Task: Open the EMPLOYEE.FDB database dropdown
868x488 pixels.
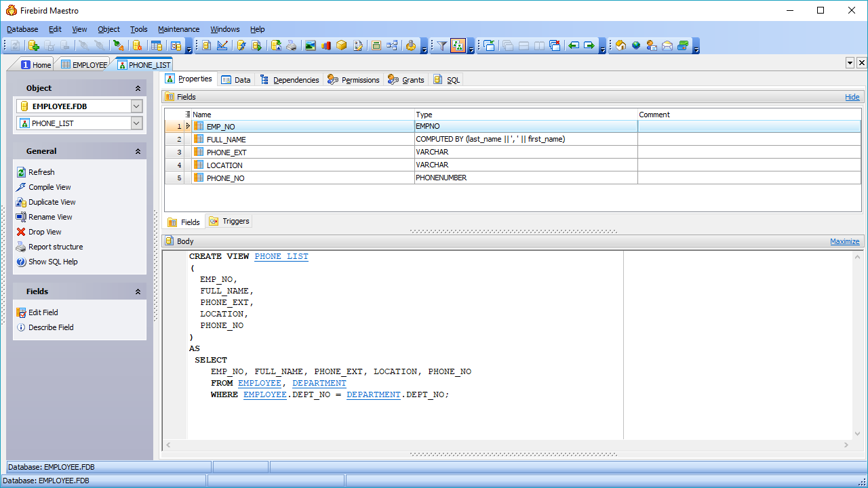Action: (136, 106)
